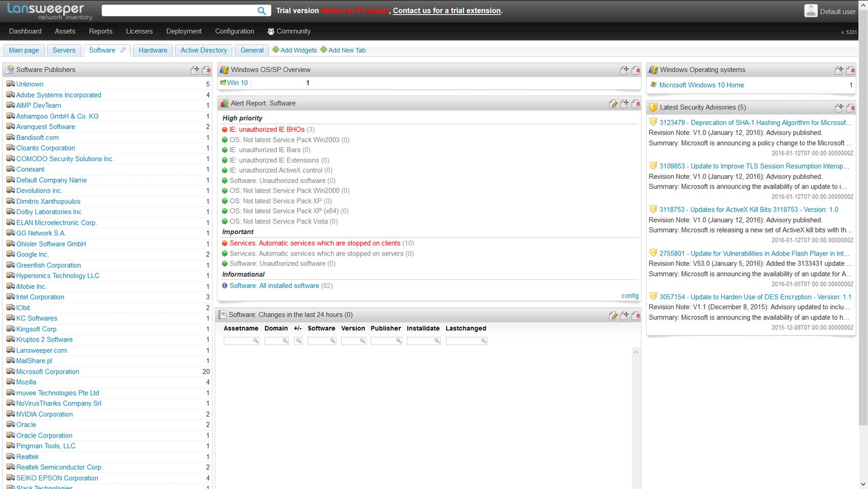The width and height of the screenshot is (868, 489).
Task: Edit the Alert Report: Software widget
Action: click(x=613, y=104)
